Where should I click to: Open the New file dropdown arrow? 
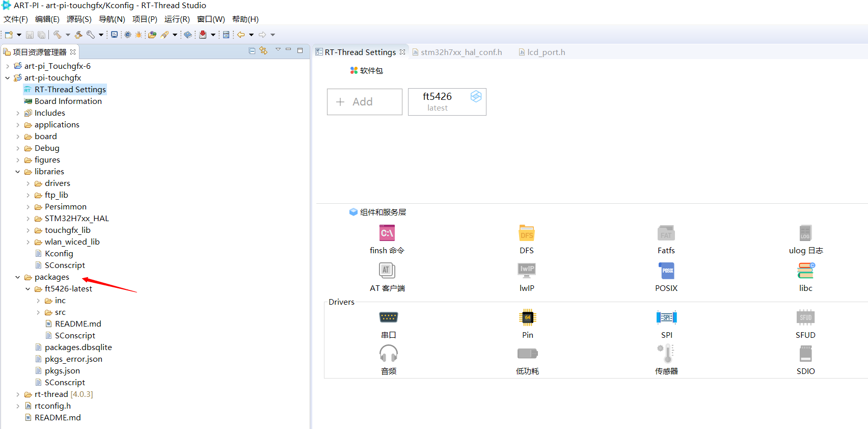click(x=19, y=35)
